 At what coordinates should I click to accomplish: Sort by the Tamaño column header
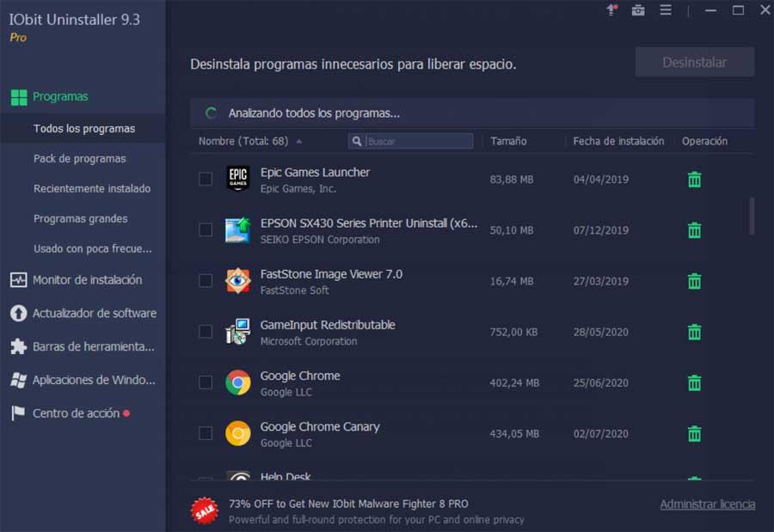508,141
